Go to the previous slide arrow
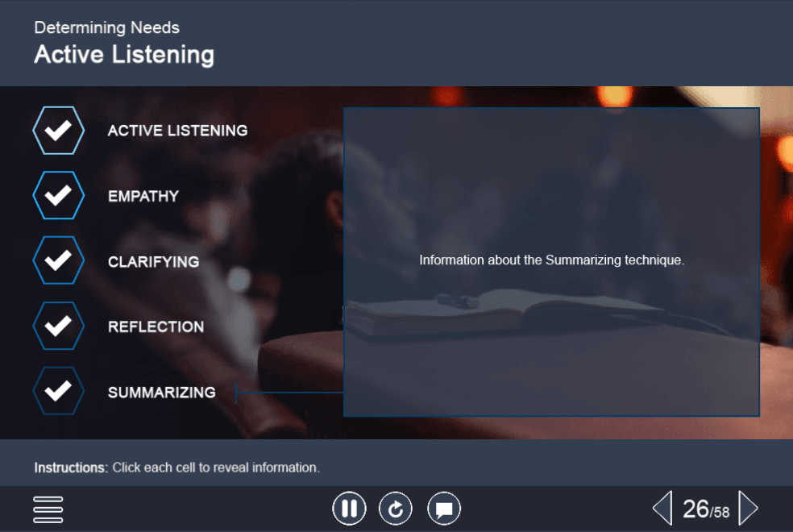Image resolution: width=793 pixels, height=532 pixels. pos(662,509)
